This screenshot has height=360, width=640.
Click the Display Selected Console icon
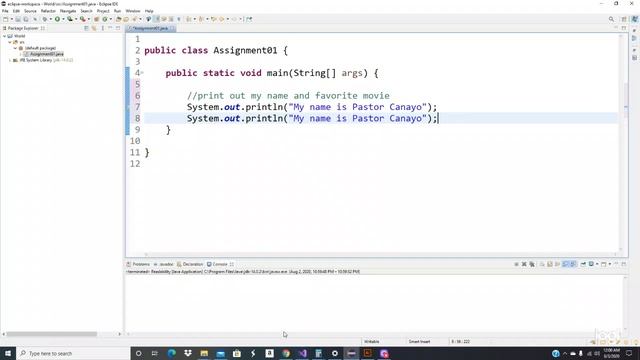(591, 264)
